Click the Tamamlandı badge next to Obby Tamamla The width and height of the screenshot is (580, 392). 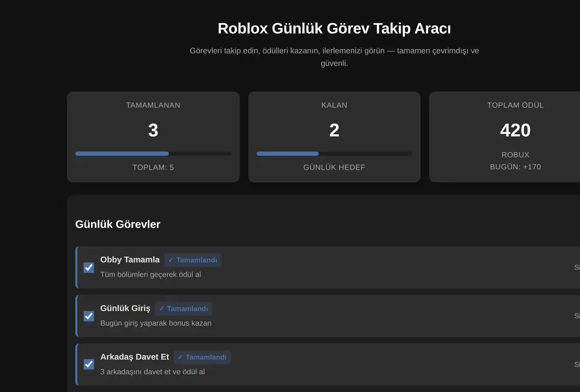(193, 260)
